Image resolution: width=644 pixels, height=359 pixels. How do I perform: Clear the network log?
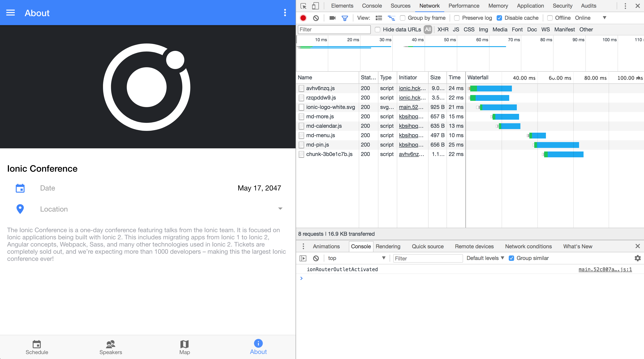316,18
